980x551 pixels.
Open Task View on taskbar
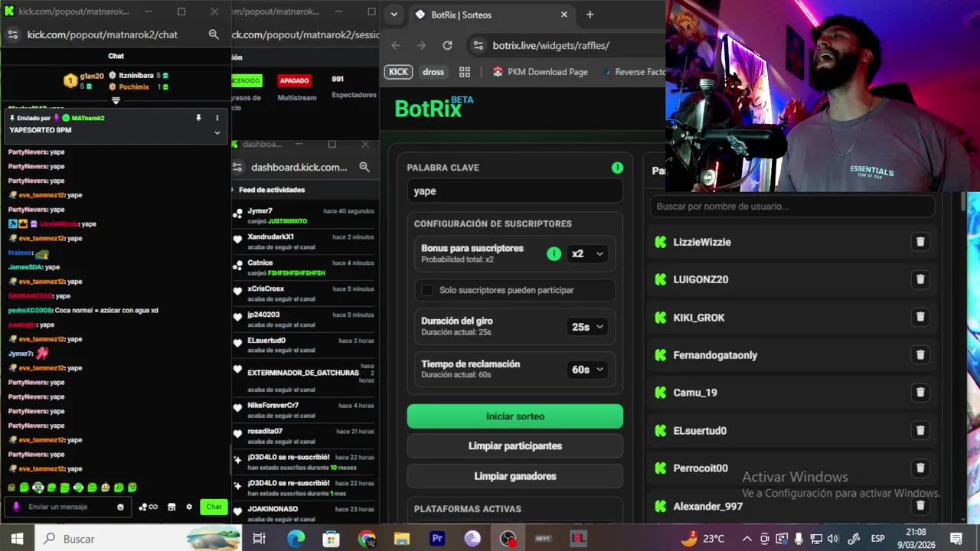[x=259, y=539]
